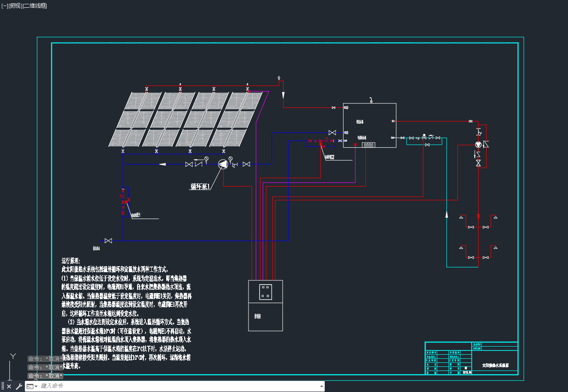Open the 二维线框 visual style menu
The image size is (568, 392).
click(35, 6)
